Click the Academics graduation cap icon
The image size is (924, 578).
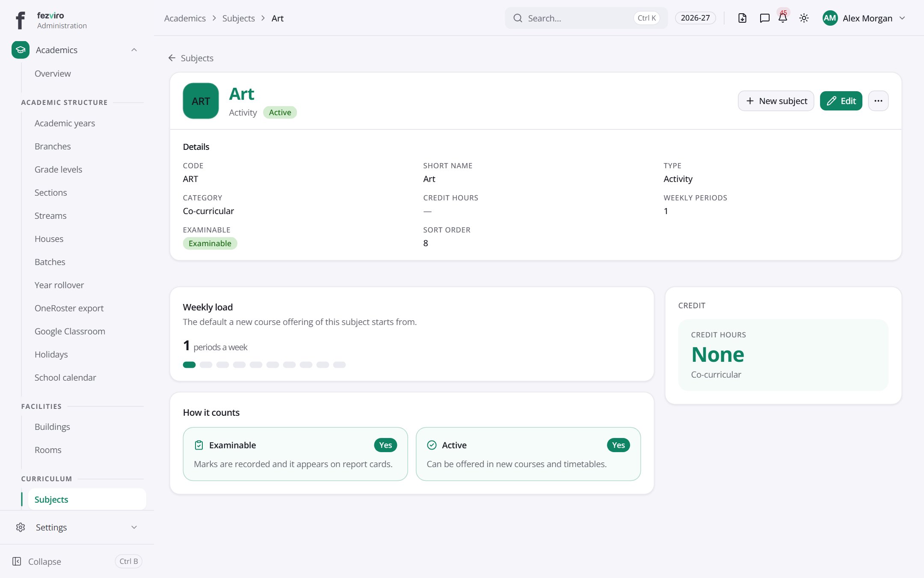(x=21, y=50)
